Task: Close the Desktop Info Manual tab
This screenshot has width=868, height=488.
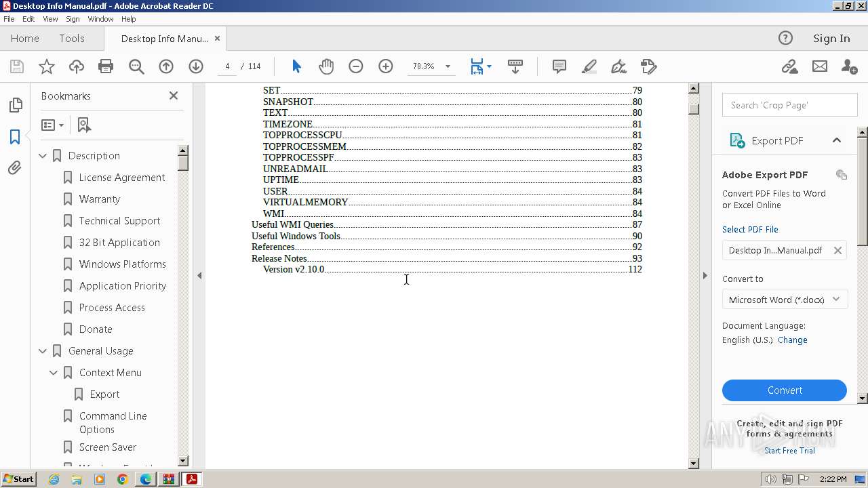Action: pyautogui.click(x=217, y=39)
